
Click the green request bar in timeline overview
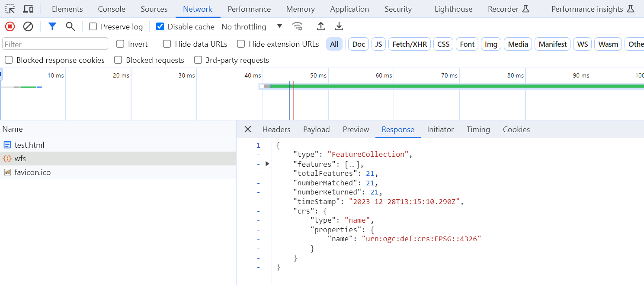pyautogui.click(x=457, y=86)
